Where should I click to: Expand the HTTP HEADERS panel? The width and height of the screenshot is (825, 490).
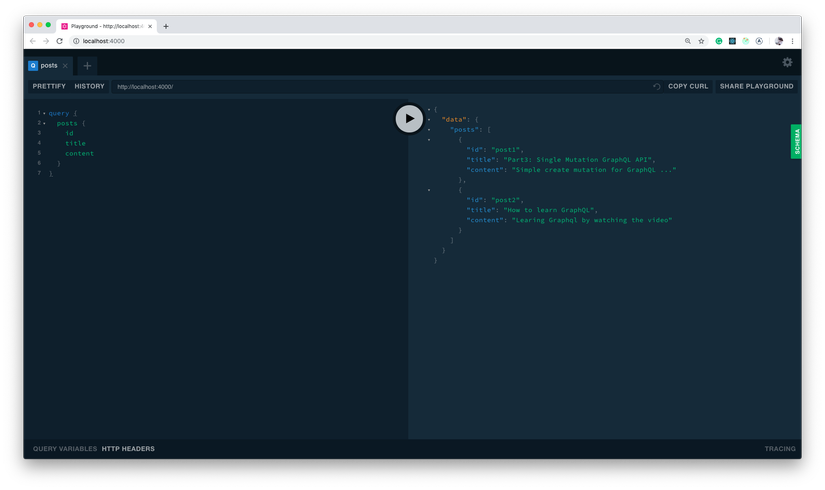128,449
